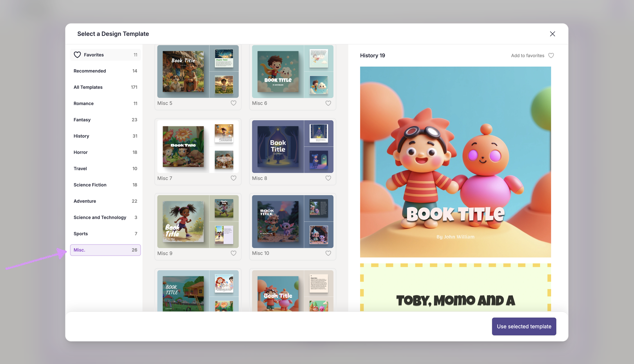
Task: Click the Add to favorites text
Action: click(x=527, y=55)
